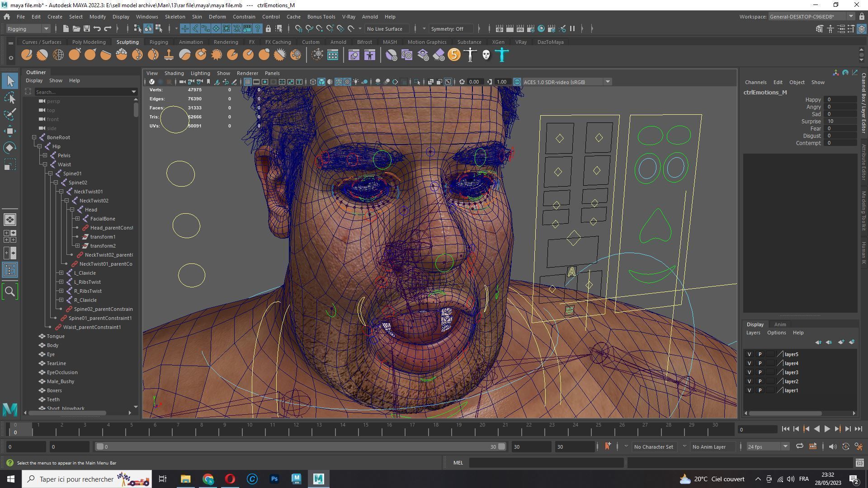Screen dimensions: 868x488
Task: Expand the Pelvis node in Outliner
Action: pyautogui.click(x=45, y=155)
